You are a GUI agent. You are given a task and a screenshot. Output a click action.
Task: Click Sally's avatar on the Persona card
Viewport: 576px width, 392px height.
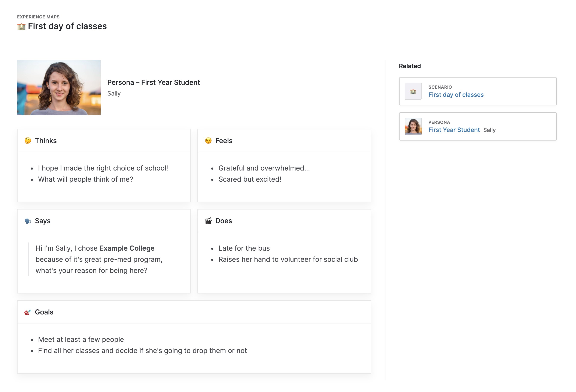(413, 126)
